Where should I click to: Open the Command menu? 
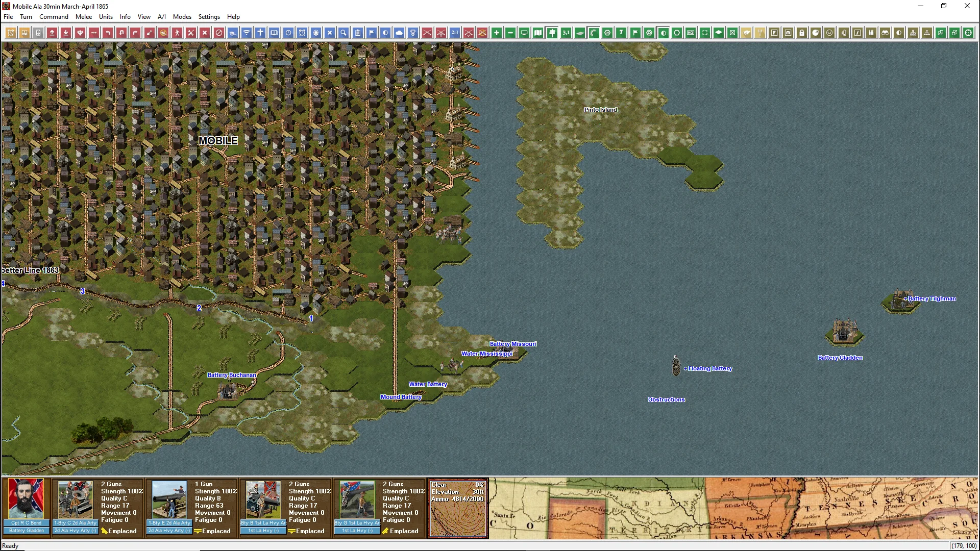[x=54, y=17]
